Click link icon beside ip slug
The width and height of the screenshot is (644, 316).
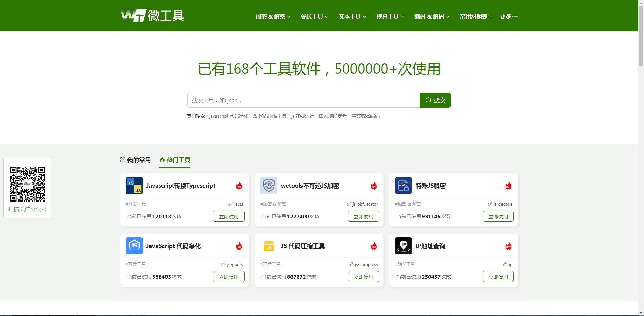(505, 264)
